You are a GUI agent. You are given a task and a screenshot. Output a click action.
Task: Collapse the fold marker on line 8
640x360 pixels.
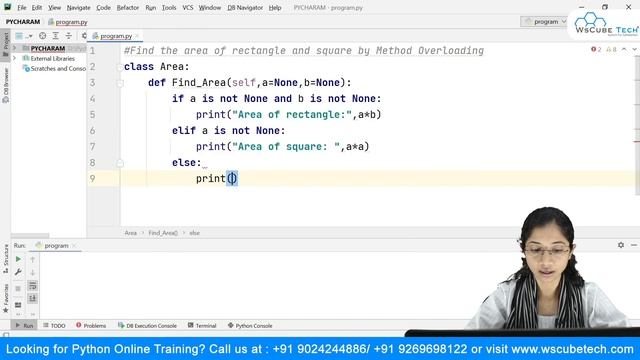(120, 163)
